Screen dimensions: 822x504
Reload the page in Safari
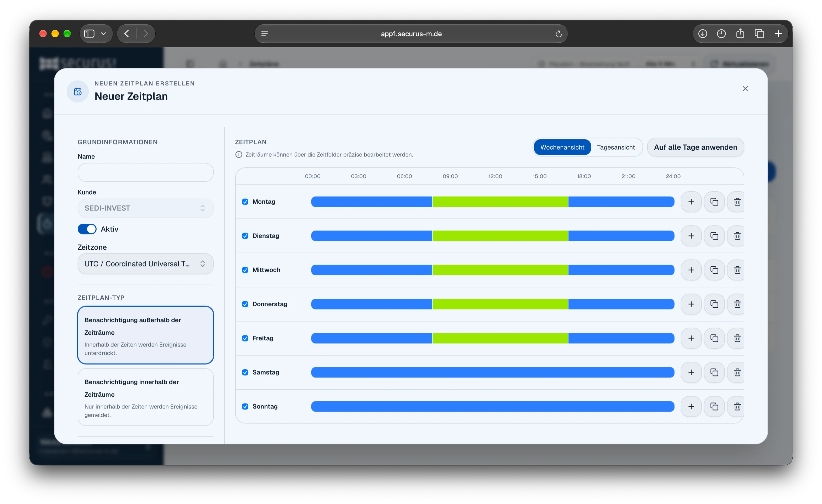point(558,34)
